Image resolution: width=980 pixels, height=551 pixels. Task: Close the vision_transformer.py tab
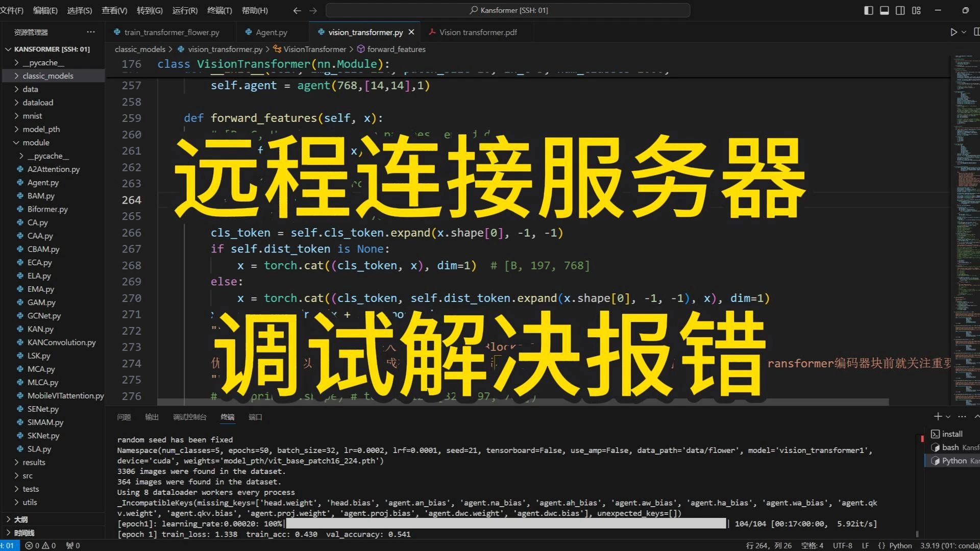tap(411, 32)
